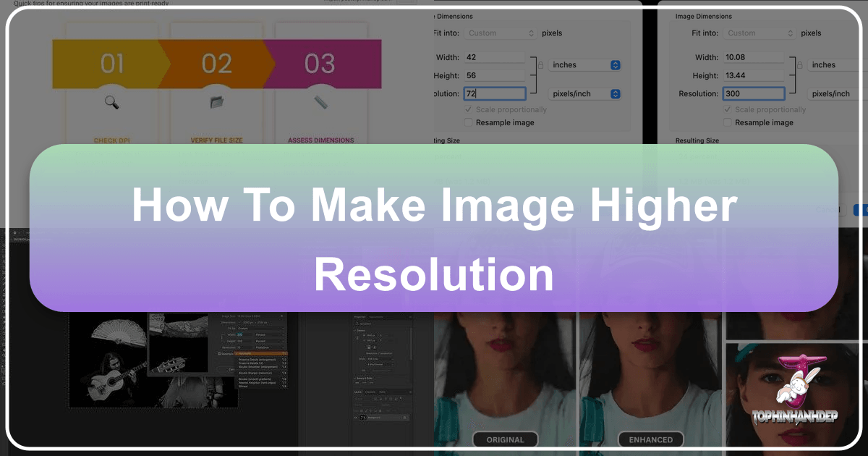Enable Resample image in the right dialog
Image resolution: width=868 pixels, height=456 pixels.
pos(728,122)
